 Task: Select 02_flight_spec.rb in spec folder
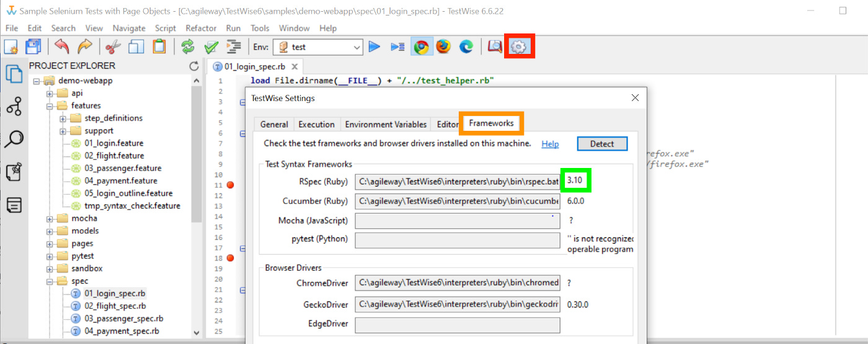click(115, 306)
